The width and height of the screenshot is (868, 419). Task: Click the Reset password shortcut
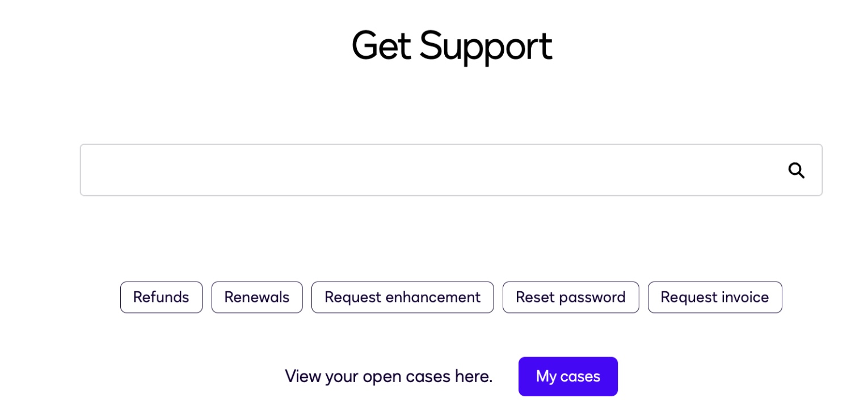click(570, 298)
